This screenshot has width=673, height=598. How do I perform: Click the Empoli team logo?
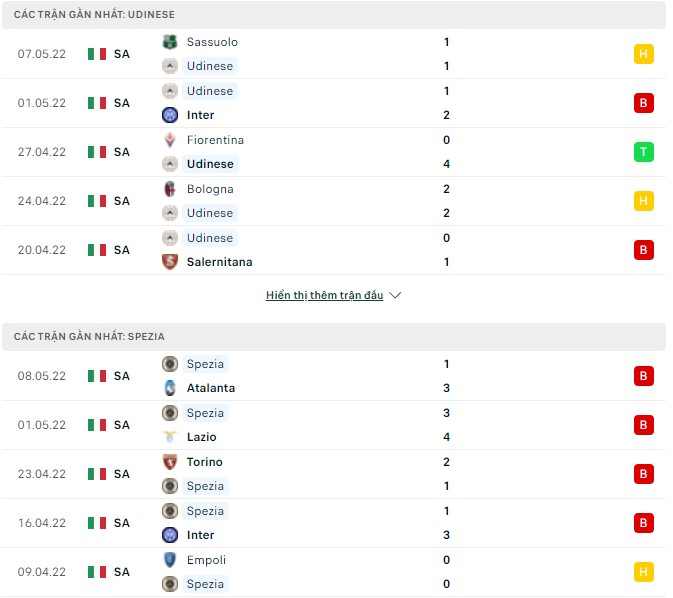click(170, 560)
